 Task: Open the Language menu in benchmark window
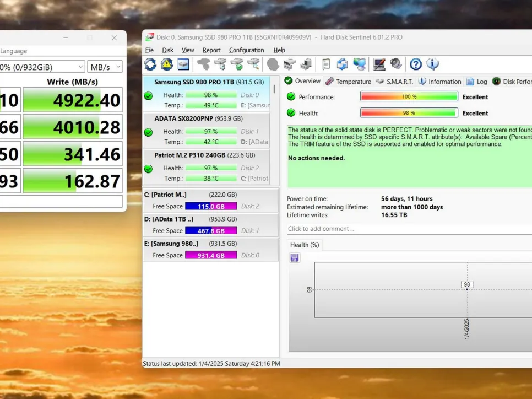click(14, 51)
